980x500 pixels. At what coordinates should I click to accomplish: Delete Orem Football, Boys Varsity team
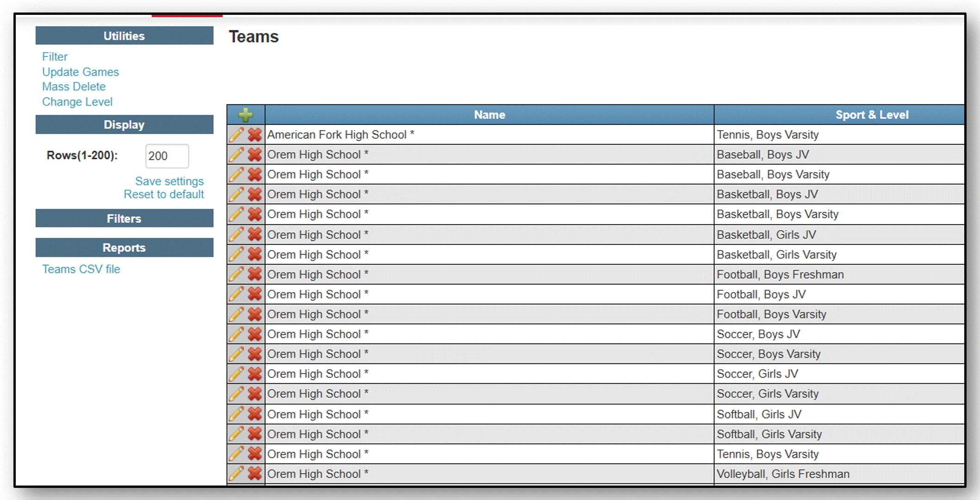click(x=254, y=314)
